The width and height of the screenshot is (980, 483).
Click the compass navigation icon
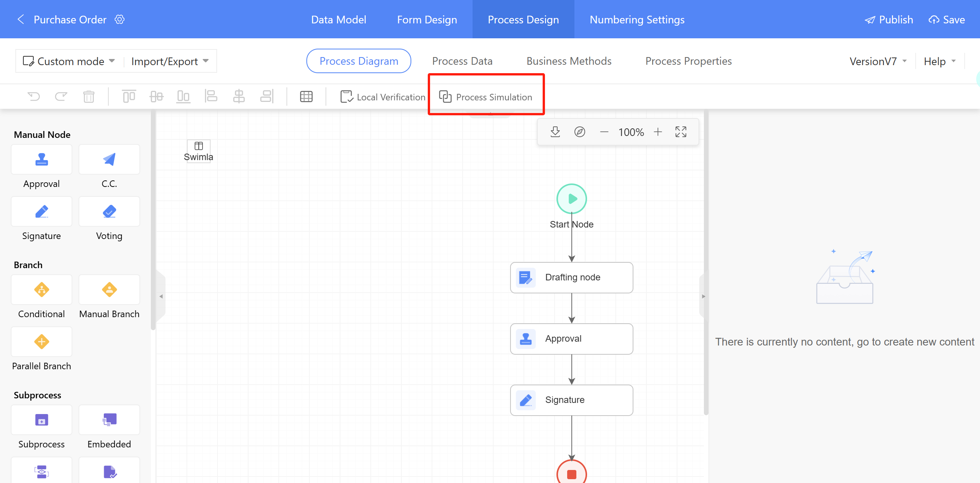[579, 132]
